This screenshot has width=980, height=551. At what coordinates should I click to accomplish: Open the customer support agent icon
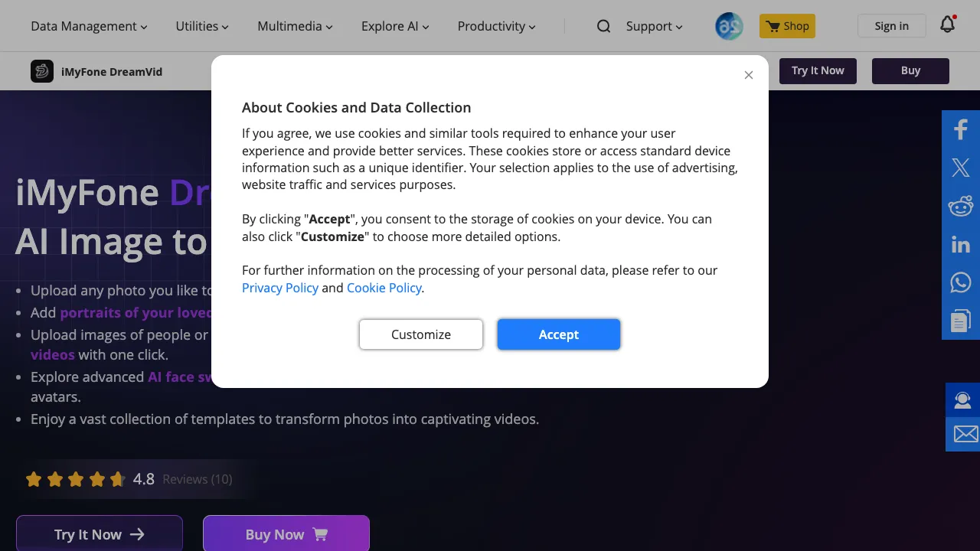point(962,399)
